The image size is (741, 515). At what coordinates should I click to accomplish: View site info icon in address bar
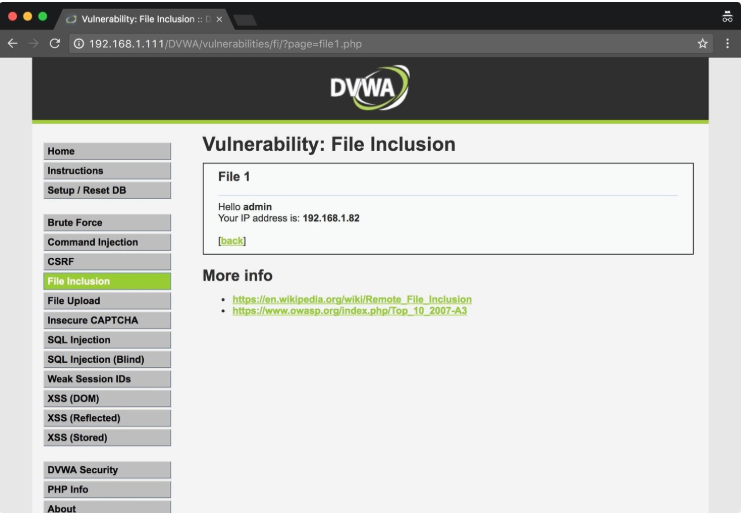coord(79,44)
